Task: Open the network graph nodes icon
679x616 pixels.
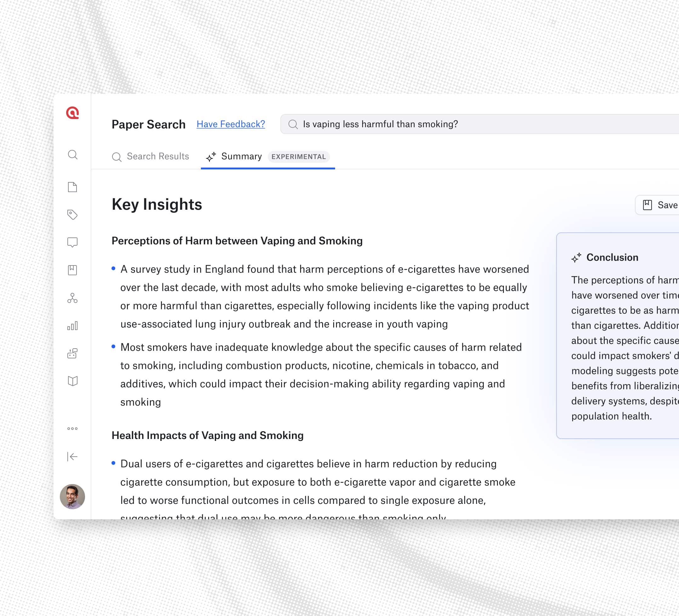Action: 72,298
